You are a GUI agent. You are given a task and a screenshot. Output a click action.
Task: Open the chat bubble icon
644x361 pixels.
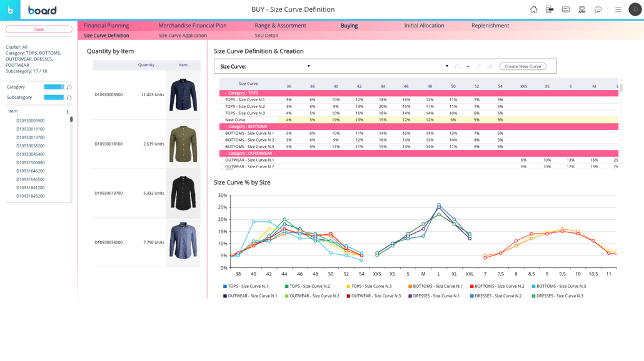click(x=598, y=9)
